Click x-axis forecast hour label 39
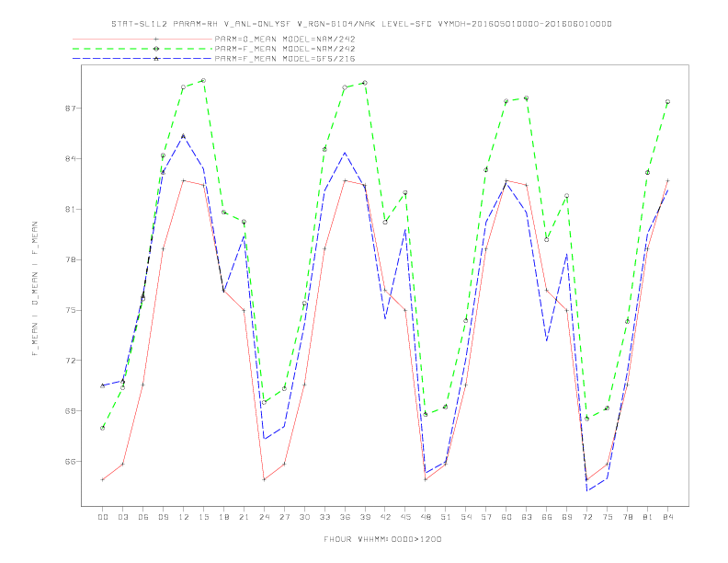The width and height of the screenshot is (728, 563). click(365, 517)
